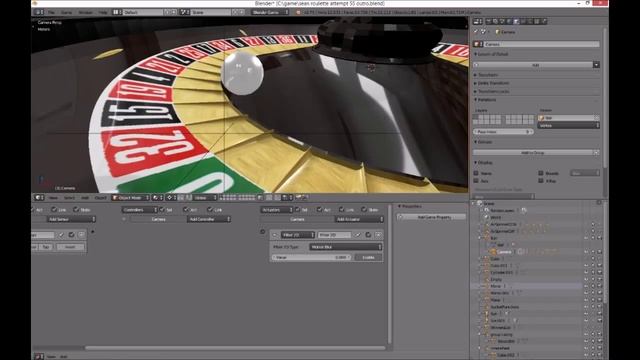Enable the X-Ray display checkbox

pos(541,180)
